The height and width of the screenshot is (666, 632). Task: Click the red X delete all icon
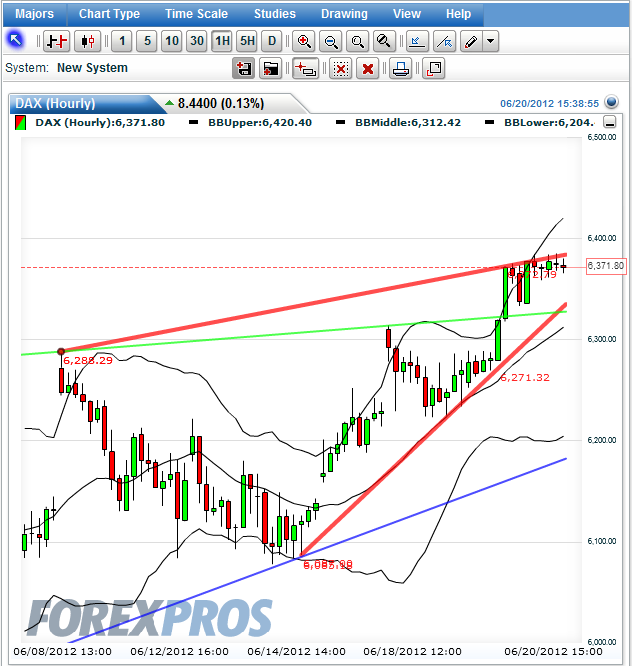[x=368, y=68]
